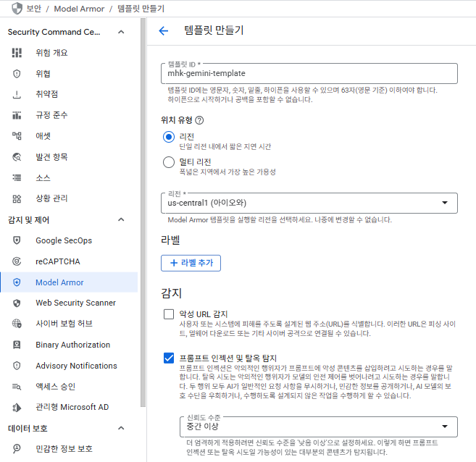Image resolution: width=476 pixels, height=462 pixels.
Task: Click the 템플릿 ID input field
Action: 309,73
